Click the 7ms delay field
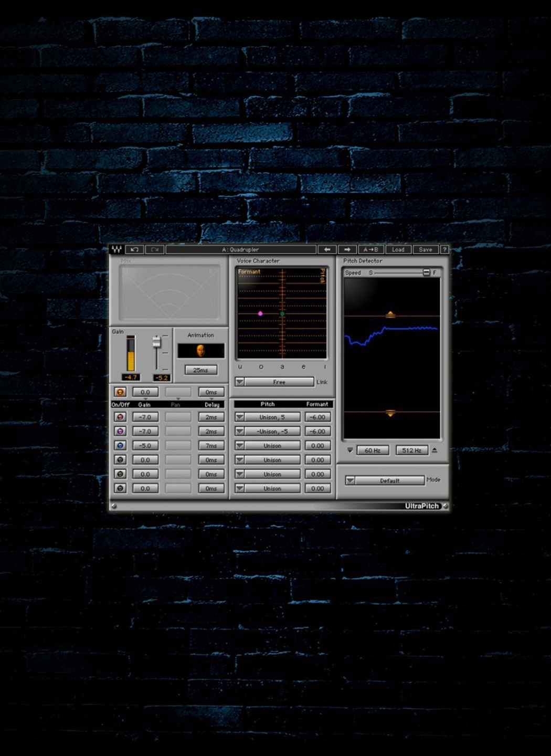 click(x=211, y=445)
